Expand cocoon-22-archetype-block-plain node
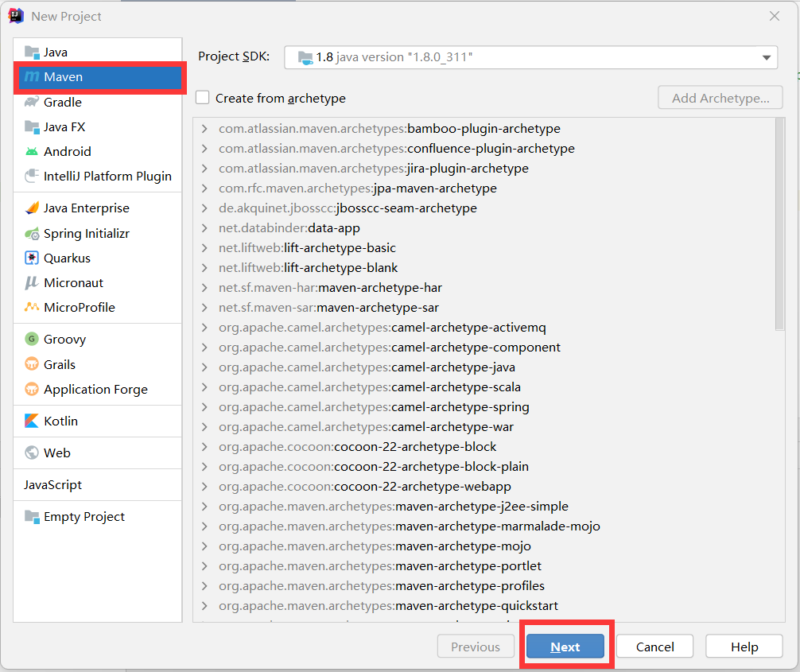Image resolution: width=800 pixels, height=672 pixels. pyautogui.click(x=204, y=467)
